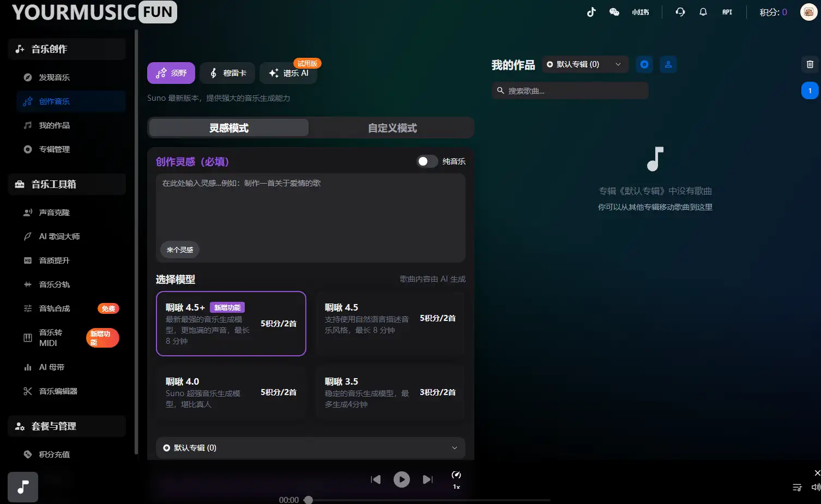This screenshot has width=821, height=504.
Task: Select the 啁啾 3.5 model
Action: point(390,393)
